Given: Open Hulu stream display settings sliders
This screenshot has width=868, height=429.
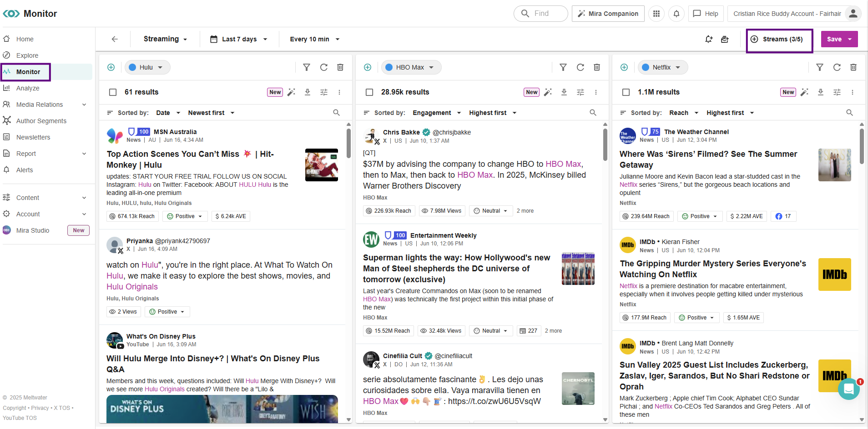Looking at the screenshot, I should point(324,92).
